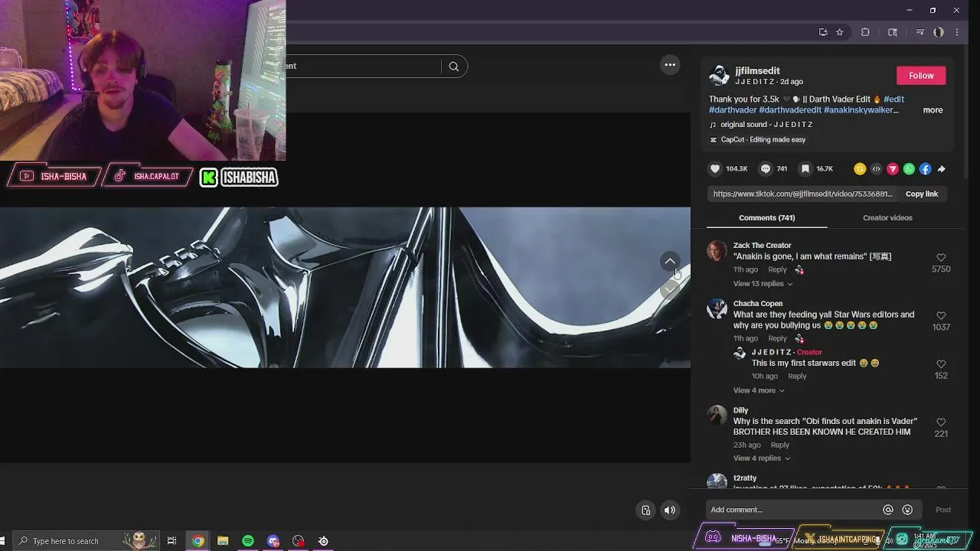Click the search magnifier icon
The width and height of the screenshot is (980, 551).
454,67
